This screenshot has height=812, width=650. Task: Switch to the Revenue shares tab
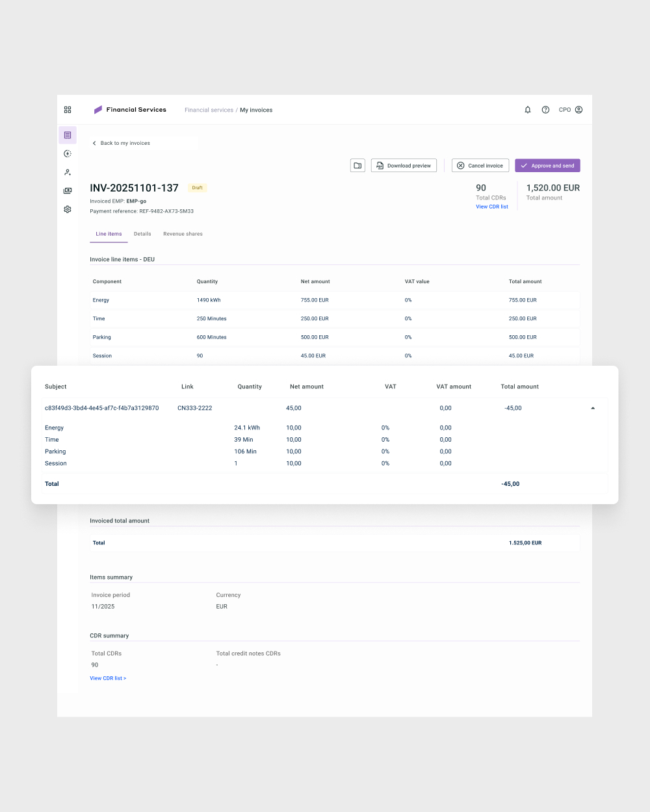183,234
